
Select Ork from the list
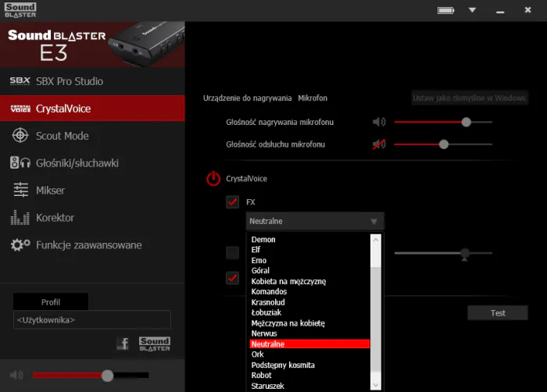click(257, 355)
